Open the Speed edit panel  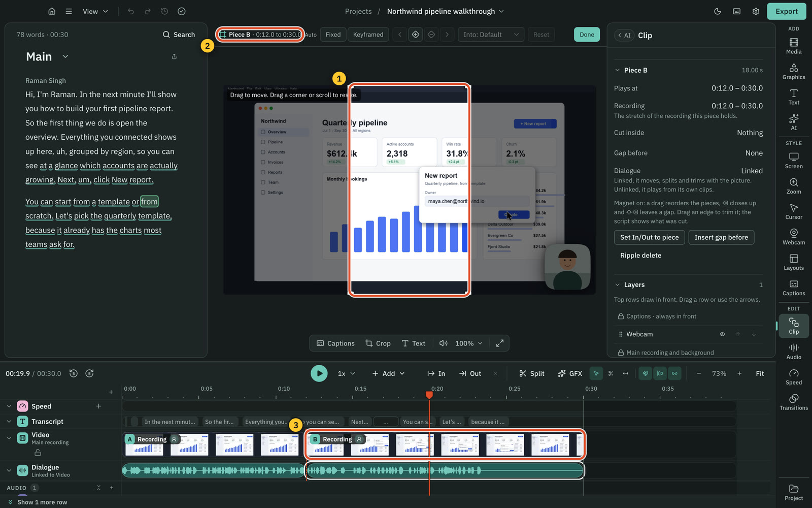coord(794,377)
